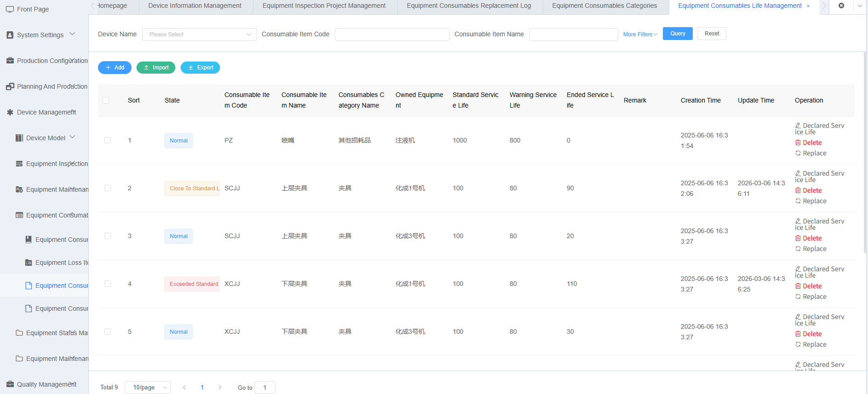Click the replace icon for row 5

[798, 344]
